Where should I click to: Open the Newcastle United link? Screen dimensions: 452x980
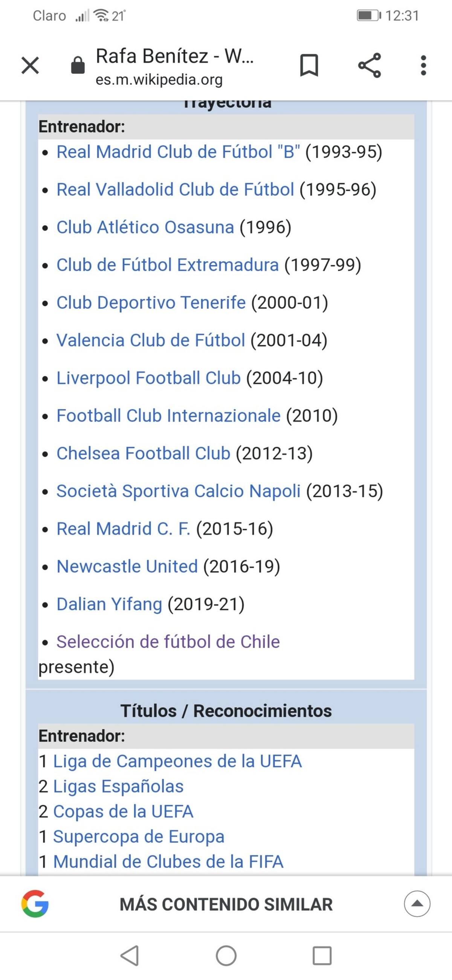click(127, 566)
